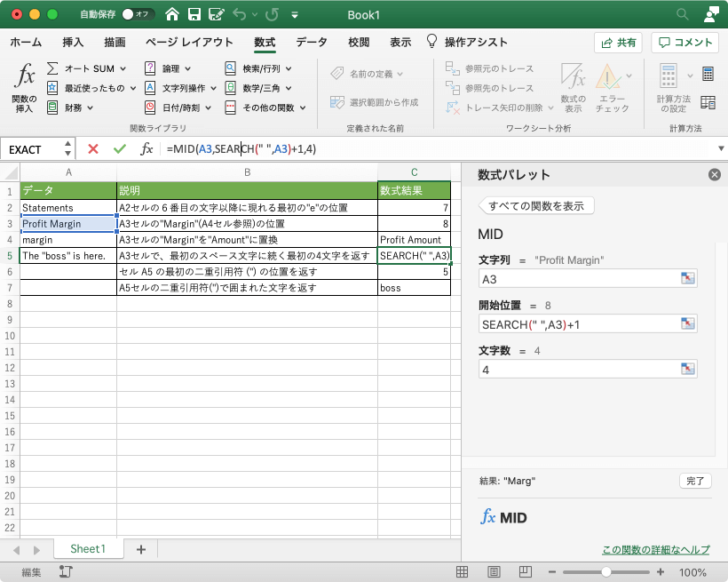The image size is (728, 582).
Task: Click the zoom out minus button
Action: pyautogui.click(x=552, y=571)
